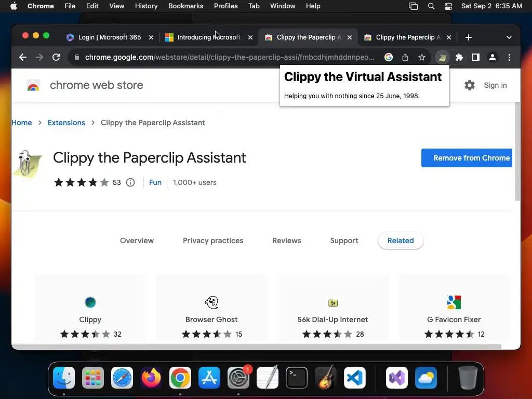532x399 pixels.
Task: Open the related Clippy extension card
Action: [90, 308]
